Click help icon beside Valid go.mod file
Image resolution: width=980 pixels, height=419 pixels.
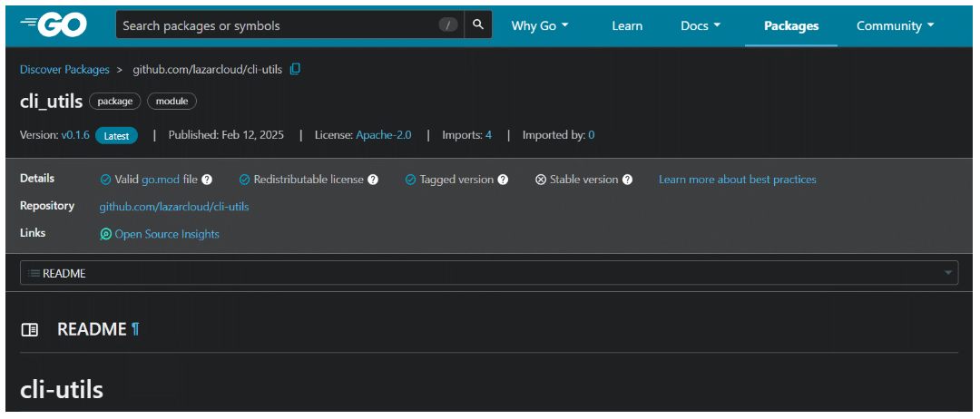click(x=207, y=180)
